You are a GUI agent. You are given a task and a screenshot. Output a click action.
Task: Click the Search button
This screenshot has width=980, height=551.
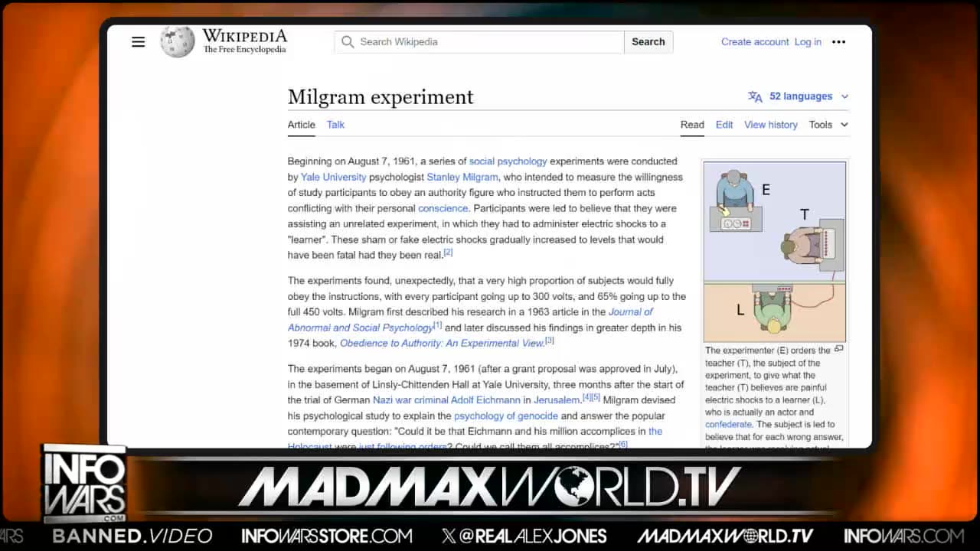pyautogui.click(x=648, y=42)
